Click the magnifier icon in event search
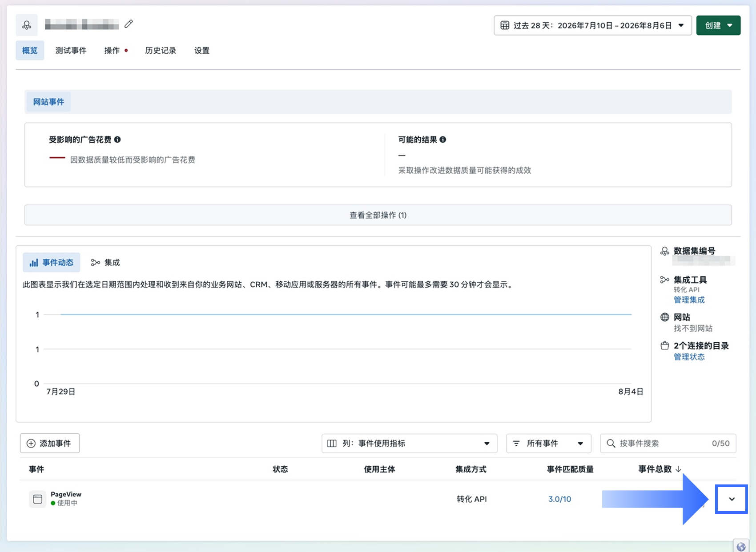Screen dimensions: 756x552 tap(611, 443)
